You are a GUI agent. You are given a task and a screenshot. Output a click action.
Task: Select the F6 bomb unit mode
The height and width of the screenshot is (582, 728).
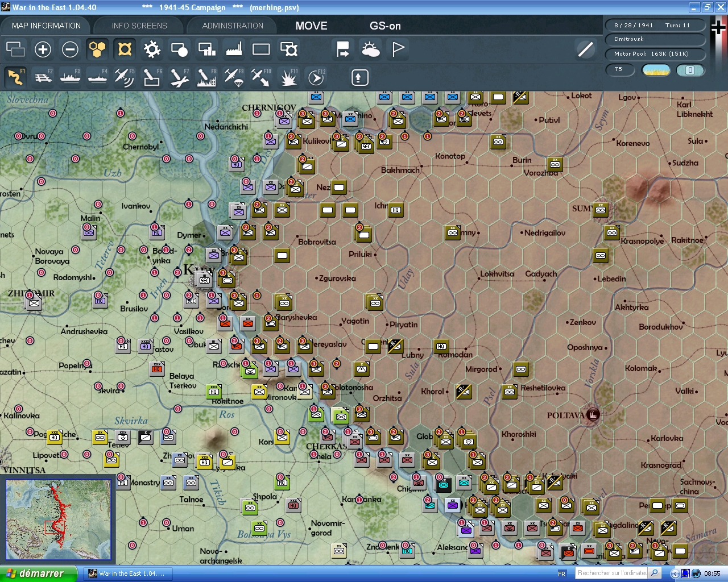(152, 77)
